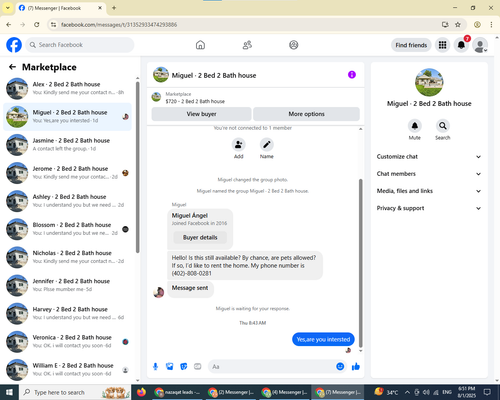
Task: Open the Groups icon in top navigation
Action: coord(294,45)
